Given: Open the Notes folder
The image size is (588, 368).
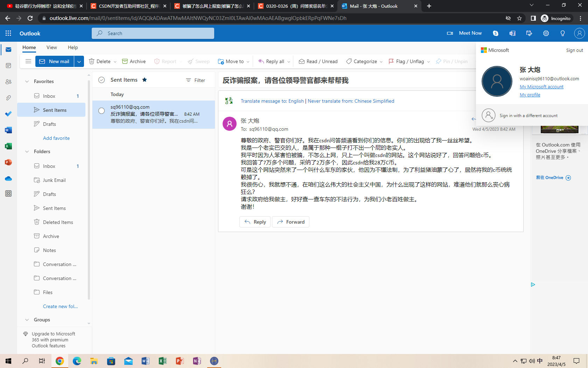Looking at the screenshot, I should click(51, 250).
